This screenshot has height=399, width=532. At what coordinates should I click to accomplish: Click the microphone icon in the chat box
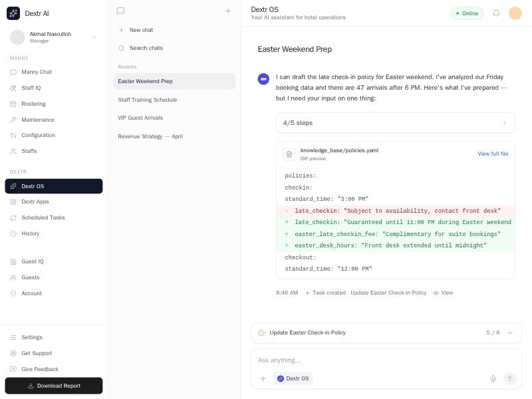coord(493,378)
